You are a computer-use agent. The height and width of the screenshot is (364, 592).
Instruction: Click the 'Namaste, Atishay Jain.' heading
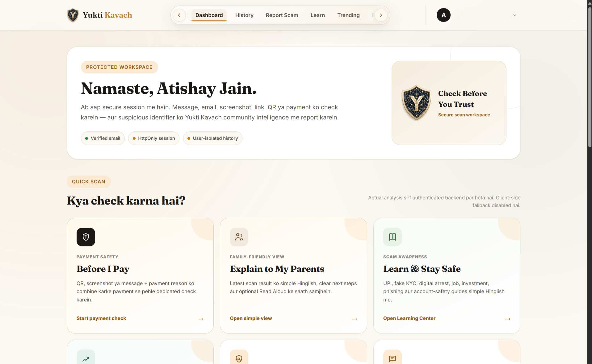[x=169, y=89]
